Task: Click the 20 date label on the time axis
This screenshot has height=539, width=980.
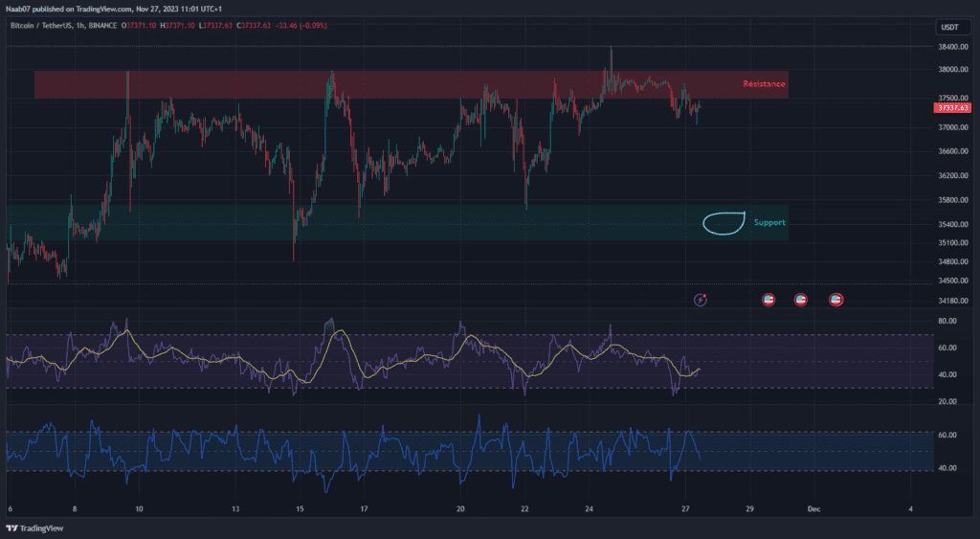Action: (460, 509)
